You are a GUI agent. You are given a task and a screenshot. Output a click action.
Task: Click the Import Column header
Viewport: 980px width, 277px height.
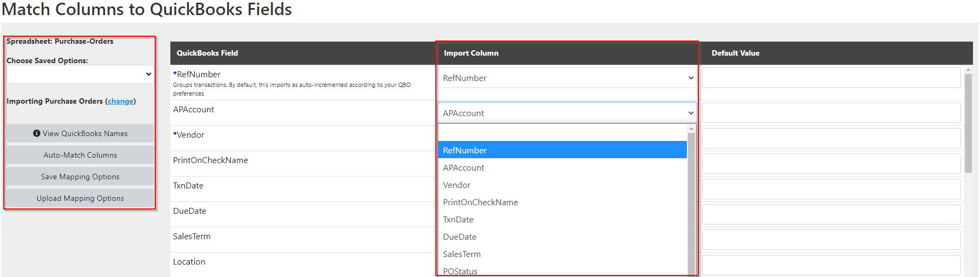pos(471,53)
